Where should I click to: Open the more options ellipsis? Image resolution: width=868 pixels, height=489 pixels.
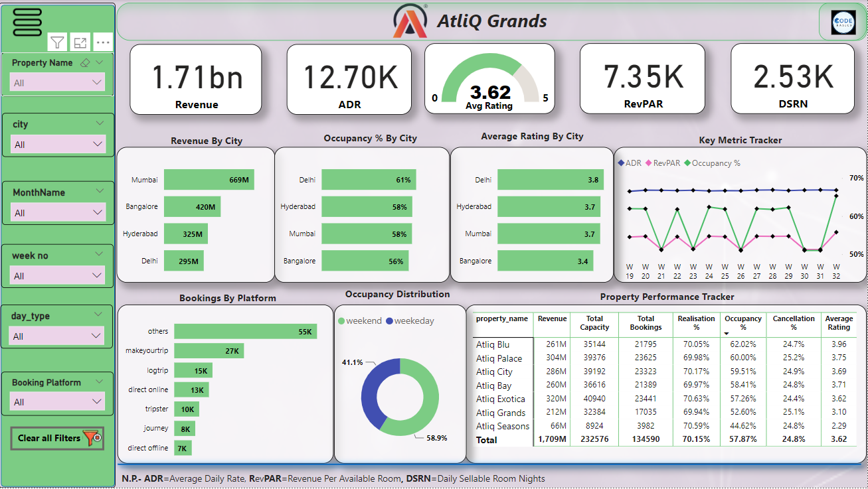tap(102, 43)
